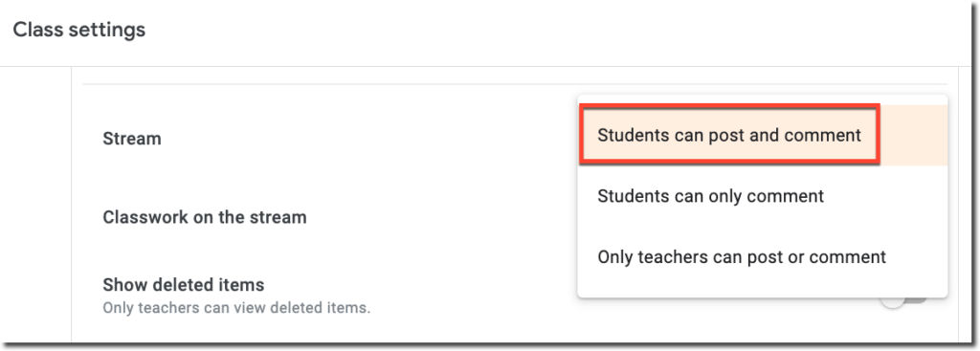Click the Stream setting label
Viewport: 980px width, 351px height.
pyautogui.click(x=132, y=138)
